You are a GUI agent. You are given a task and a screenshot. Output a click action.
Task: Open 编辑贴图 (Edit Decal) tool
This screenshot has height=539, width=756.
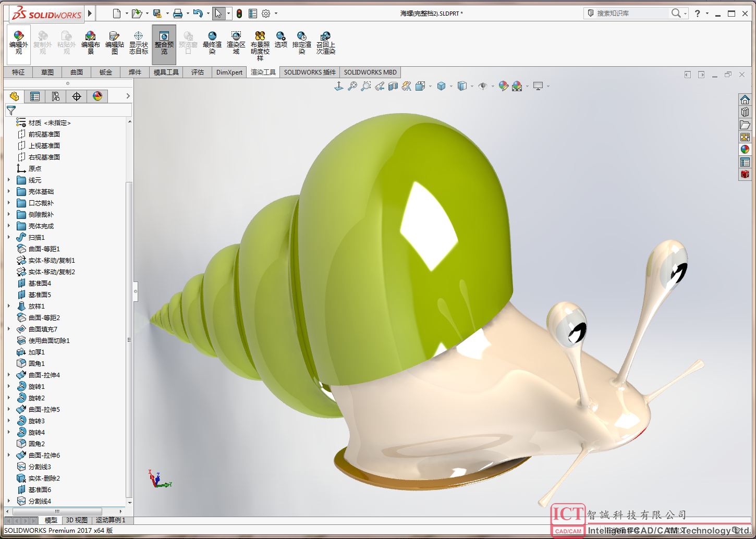[115, 43]
